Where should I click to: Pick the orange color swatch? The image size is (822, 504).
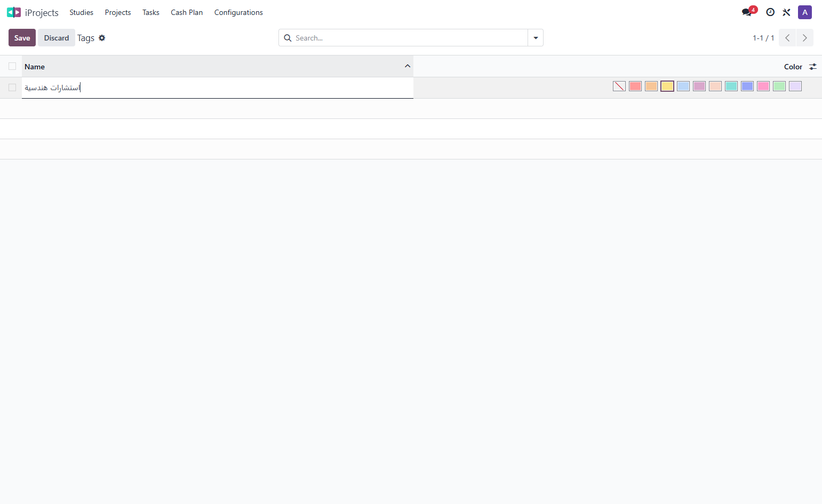[x=651, y=86]
